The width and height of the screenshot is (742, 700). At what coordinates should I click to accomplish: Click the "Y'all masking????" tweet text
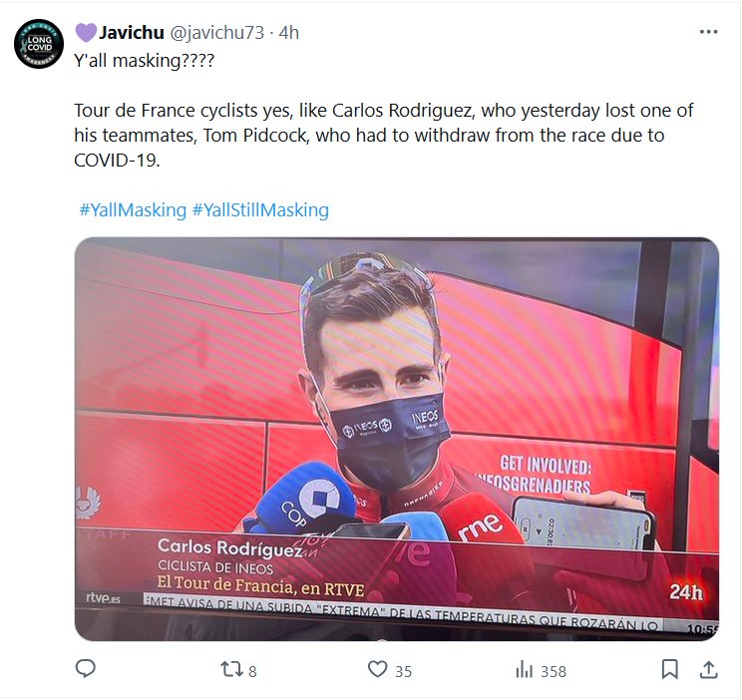(x=144, y=61)
